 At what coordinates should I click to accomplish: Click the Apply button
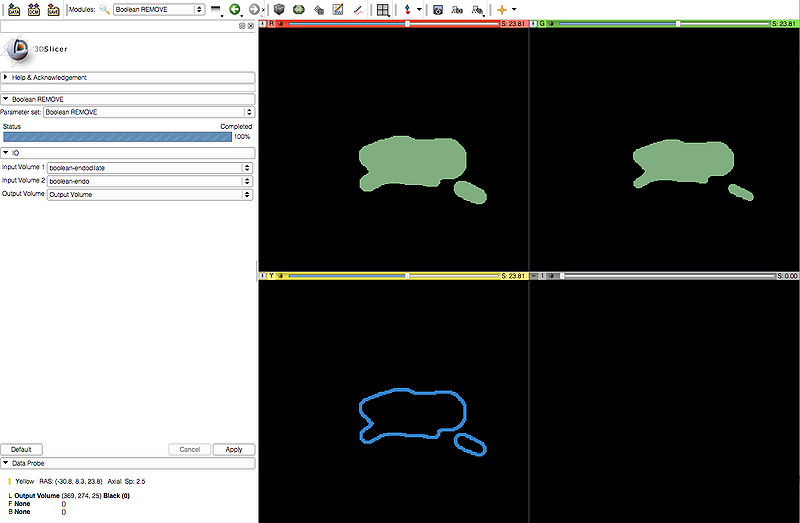click(x=233, y=450)
